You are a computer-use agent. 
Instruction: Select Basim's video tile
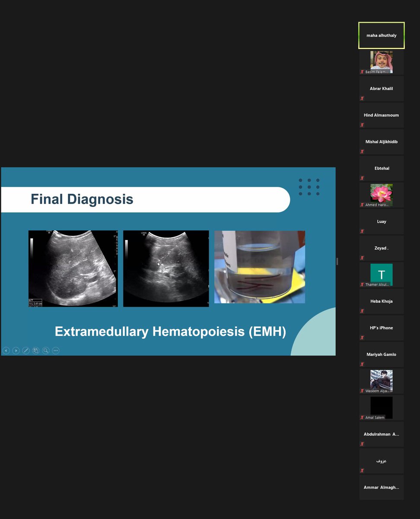tap(382, 62)
